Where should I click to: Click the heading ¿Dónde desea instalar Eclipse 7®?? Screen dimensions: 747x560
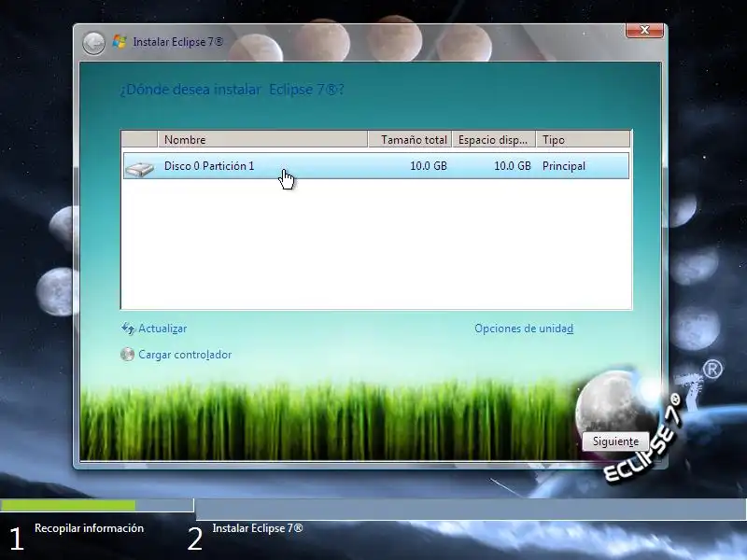tap(232, 90)
